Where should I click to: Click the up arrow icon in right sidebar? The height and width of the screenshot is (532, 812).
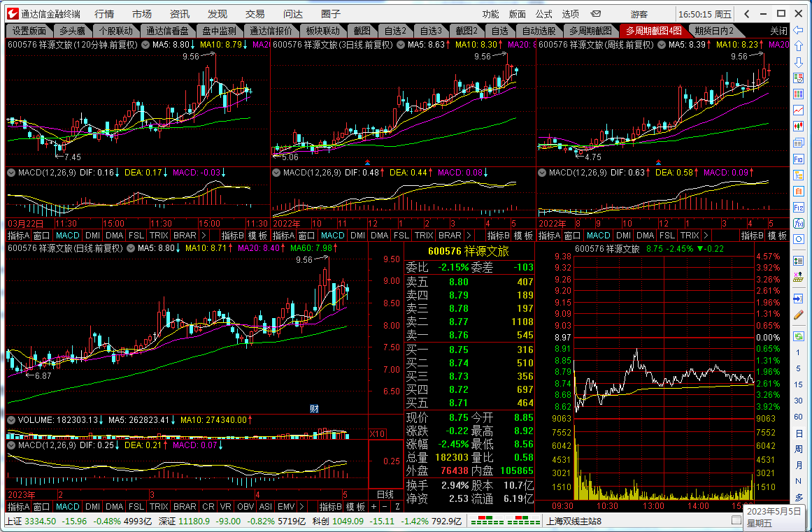click(x=799, y=46)
